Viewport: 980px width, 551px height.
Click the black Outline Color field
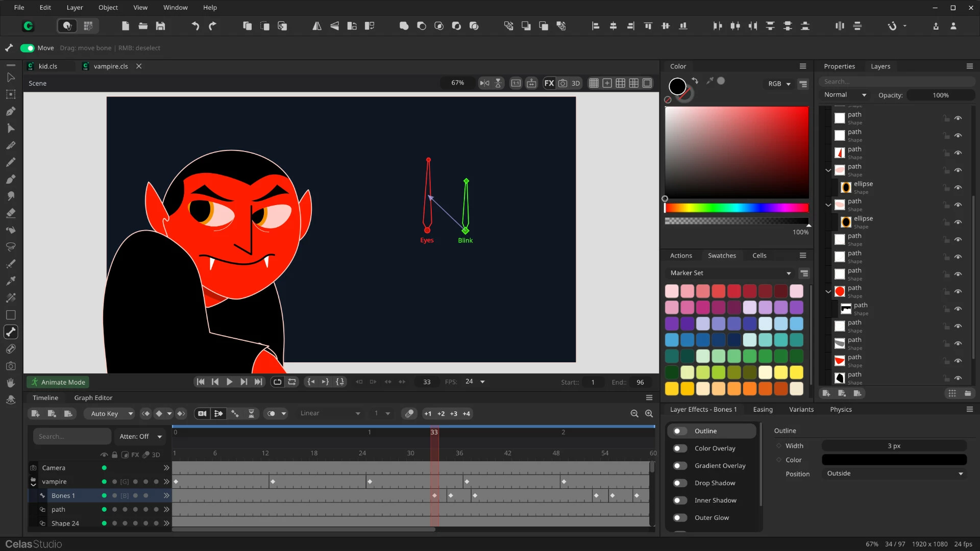[894, 460]
